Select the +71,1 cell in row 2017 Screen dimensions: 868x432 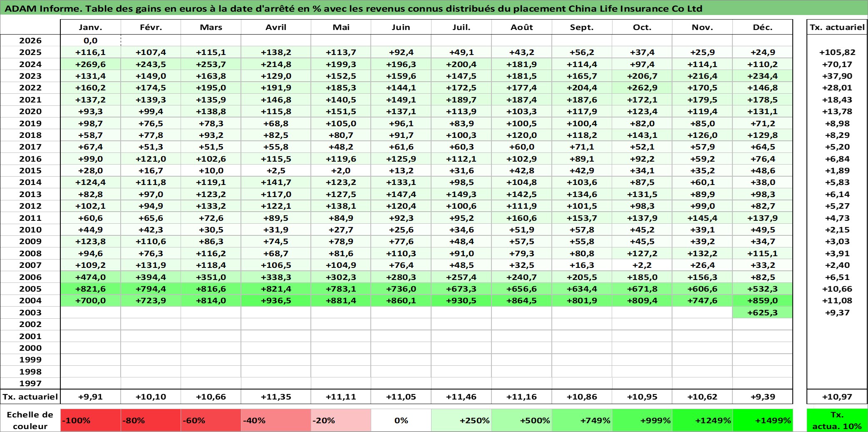pyautogui.click(x=582, y=147)
